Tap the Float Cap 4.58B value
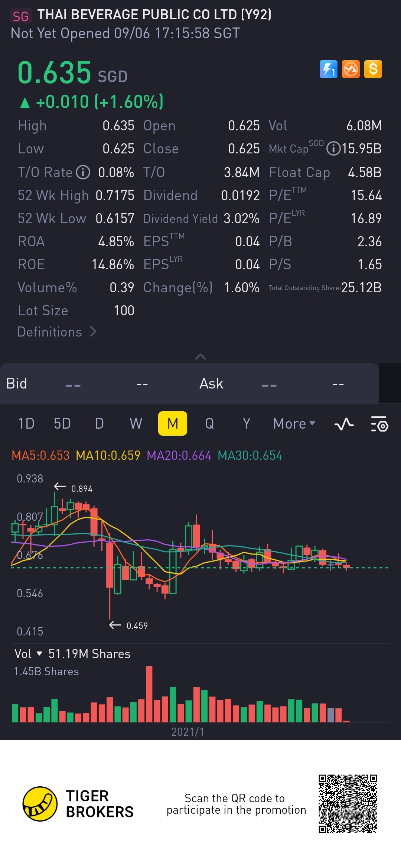 [365, 172]
